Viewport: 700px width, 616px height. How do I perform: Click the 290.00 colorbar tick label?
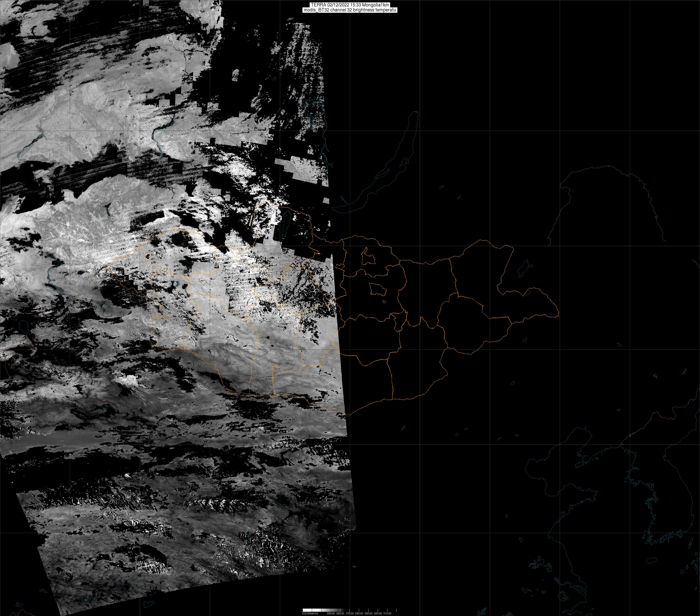tap(369, 613)
